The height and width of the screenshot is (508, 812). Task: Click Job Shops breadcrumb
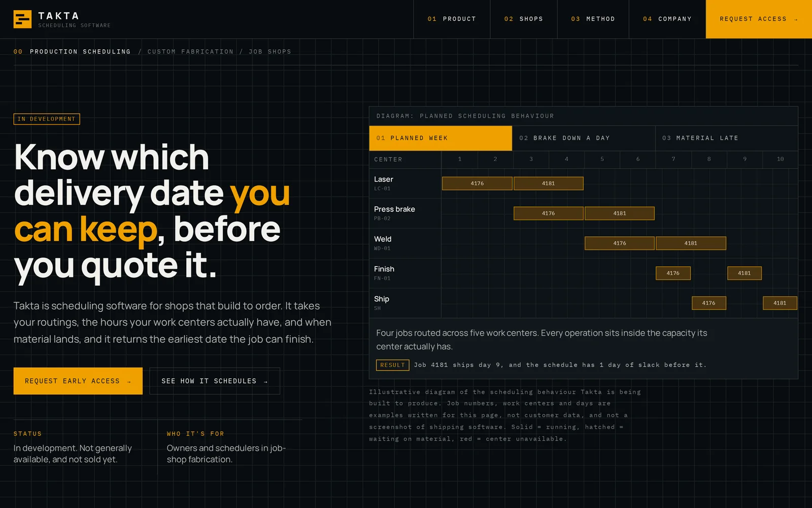270,52
